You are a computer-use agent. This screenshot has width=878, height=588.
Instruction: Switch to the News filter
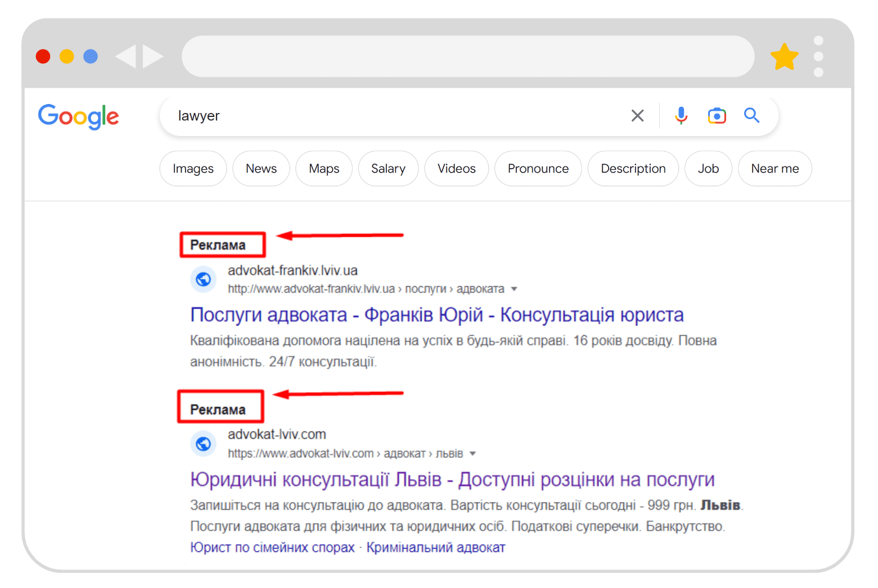(261, 168)
